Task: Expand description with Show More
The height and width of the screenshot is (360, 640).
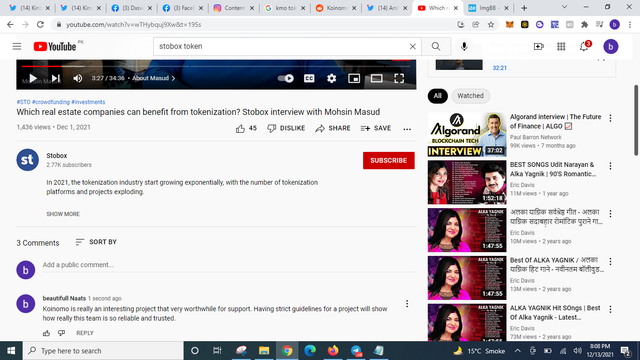Action: pyautogui.click(x=63, y=214)
